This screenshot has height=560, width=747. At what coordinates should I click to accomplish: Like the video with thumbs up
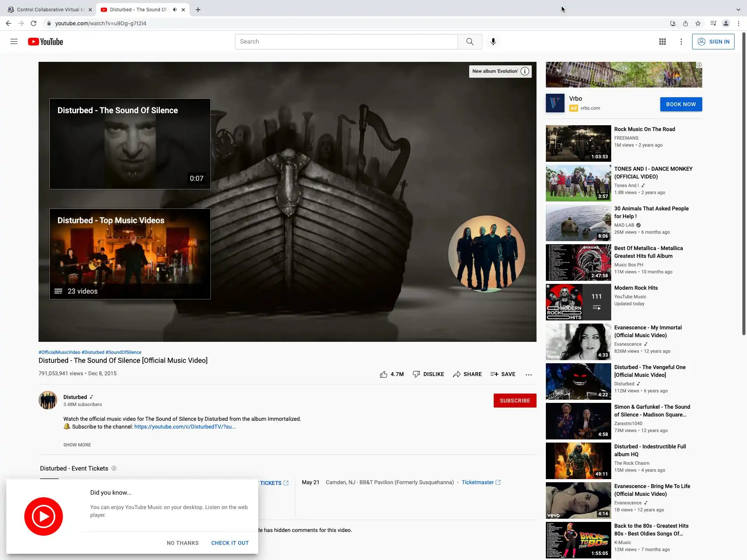pos(384,374)
